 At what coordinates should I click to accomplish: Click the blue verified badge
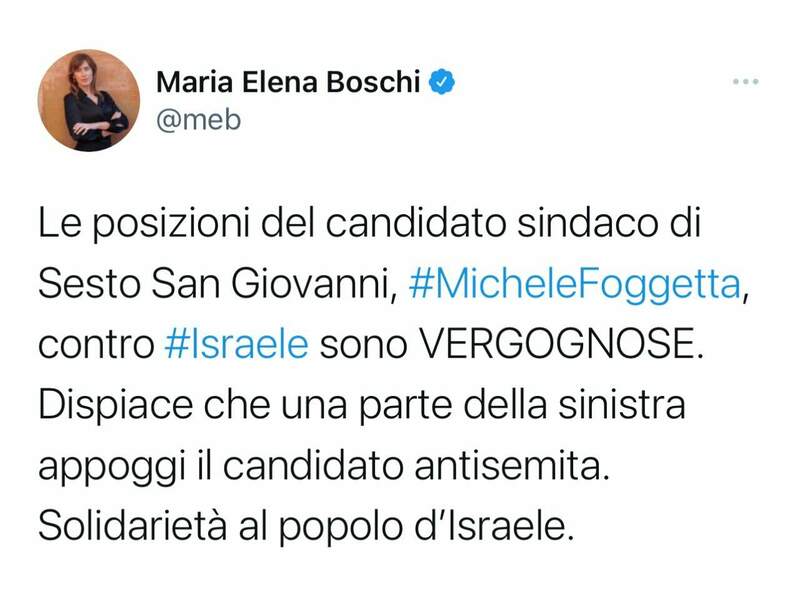tap(442, 82)
